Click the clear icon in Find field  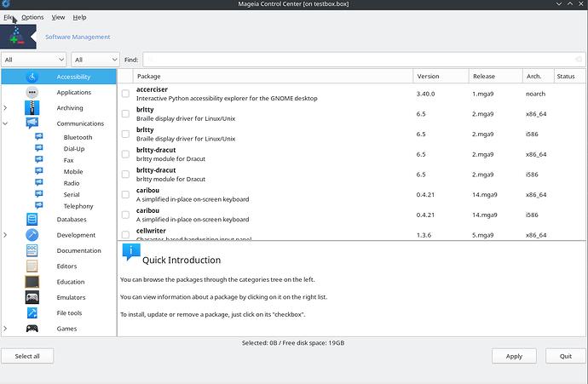[579, 60]
